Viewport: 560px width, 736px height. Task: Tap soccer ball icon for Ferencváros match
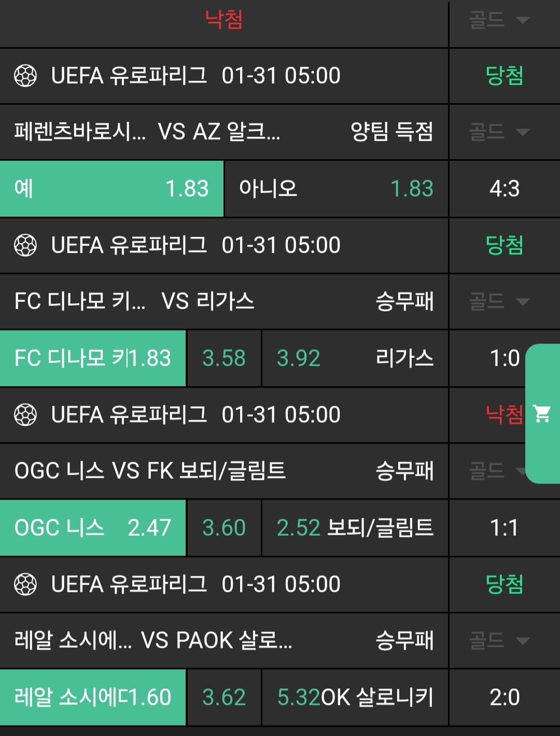pos(25,76)
